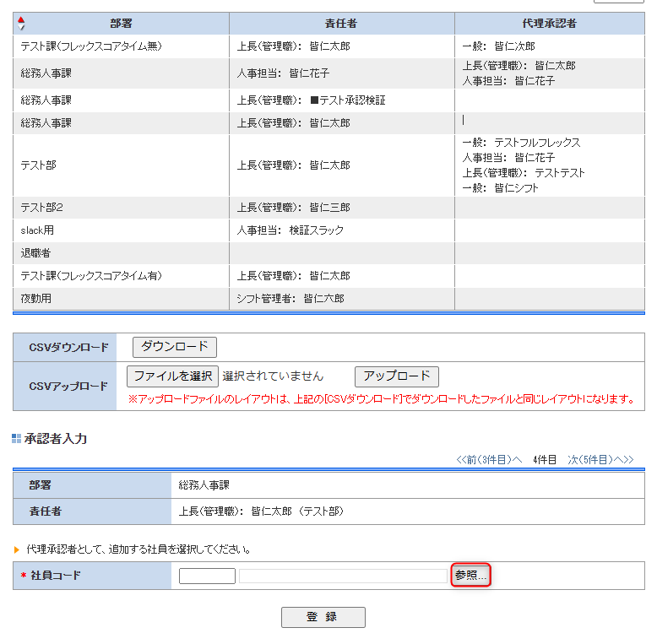Click the CSVダウンロード label
The image size is (657, 644).
[x=68, y=347]
